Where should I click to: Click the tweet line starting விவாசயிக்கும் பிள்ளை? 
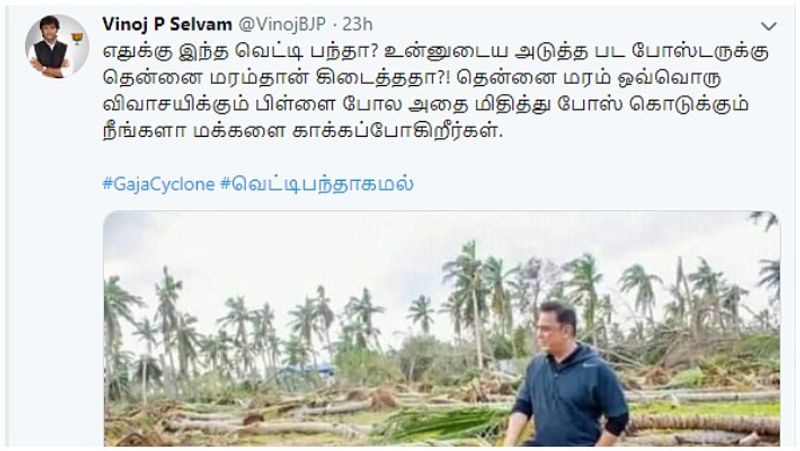tap(426, 105)
